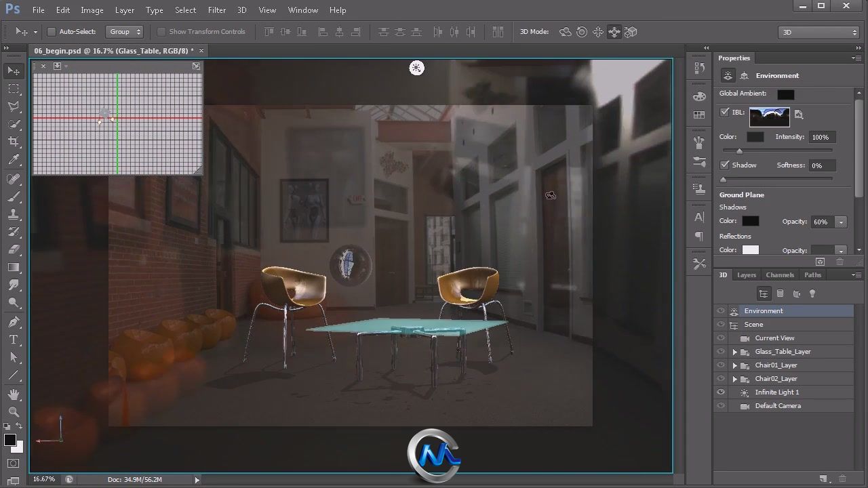Toggle visibility of Chair02_Layer

tap(721, 379)
